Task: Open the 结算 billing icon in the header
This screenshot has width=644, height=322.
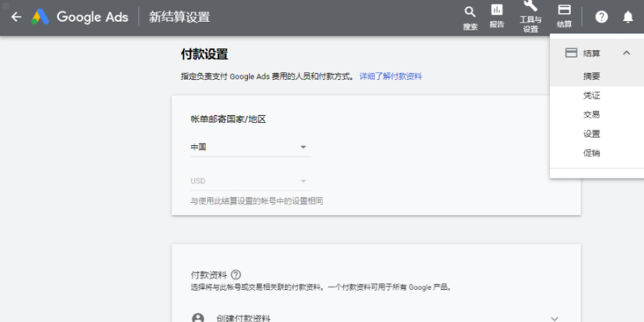Action: click(564, 16)
